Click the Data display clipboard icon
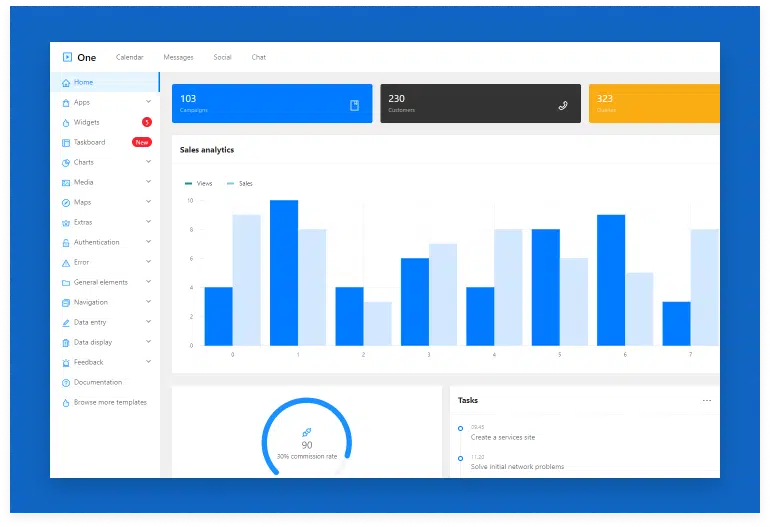The width and height of the screenshot is (770, 527). [66, 343]
